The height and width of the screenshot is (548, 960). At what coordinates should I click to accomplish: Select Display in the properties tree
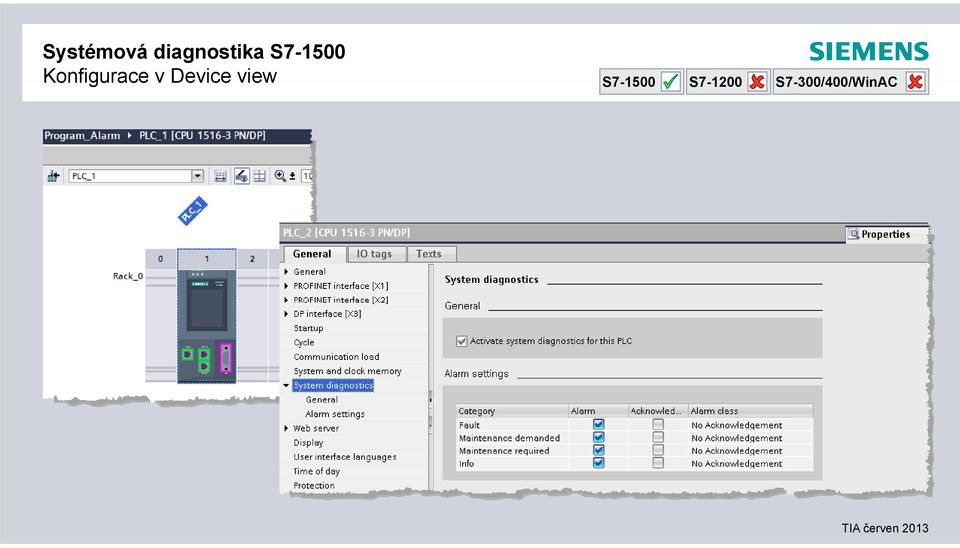(308, 442)
